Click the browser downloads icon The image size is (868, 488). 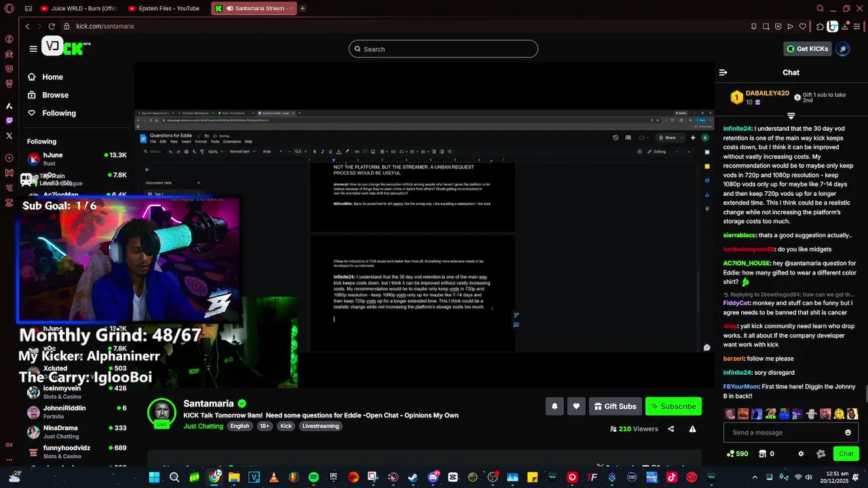click(846, 26)
